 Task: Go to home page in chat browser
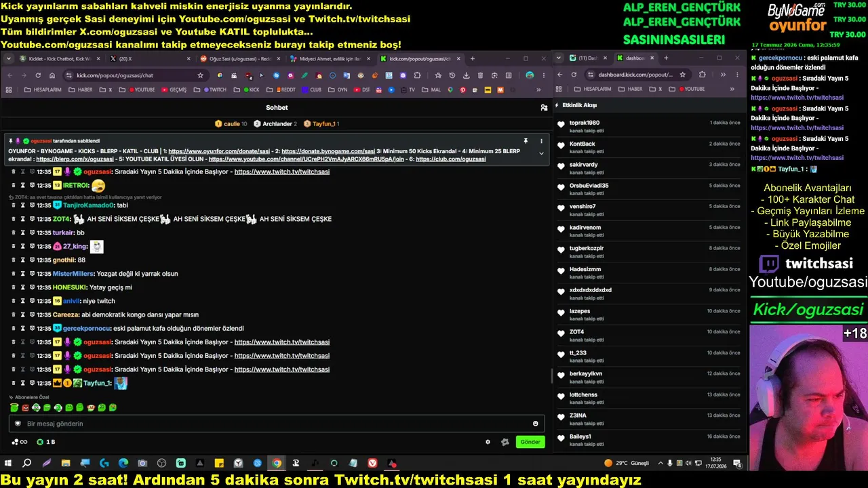tap(52, 75)
